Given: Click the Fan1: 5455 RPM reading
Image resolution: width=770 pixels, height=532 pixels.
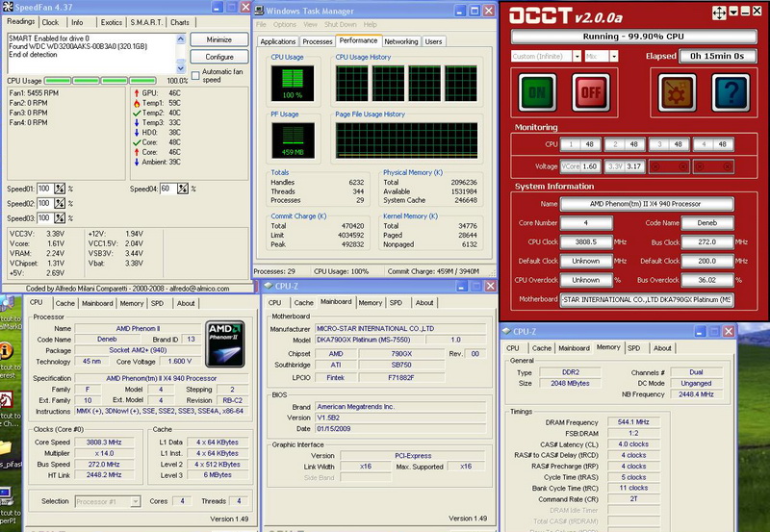Looking at the screenshot, I should point(34,92).
